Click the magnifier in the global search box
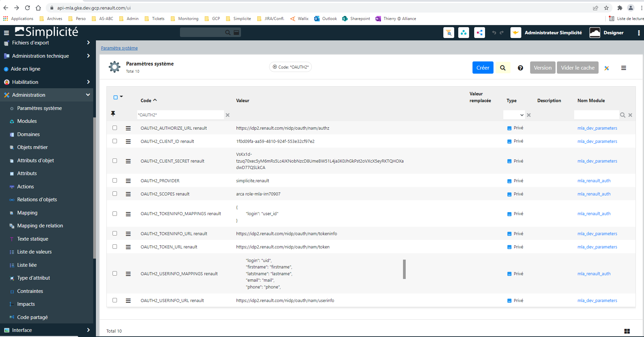Screen dimensions: 644x337 pos(228,33)
